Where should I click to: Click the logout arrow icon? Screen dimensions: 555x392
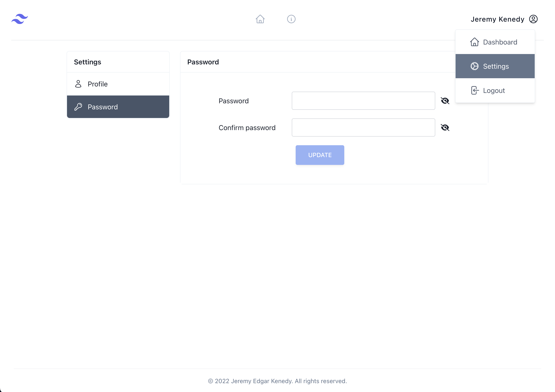click(x=475, y=90)
